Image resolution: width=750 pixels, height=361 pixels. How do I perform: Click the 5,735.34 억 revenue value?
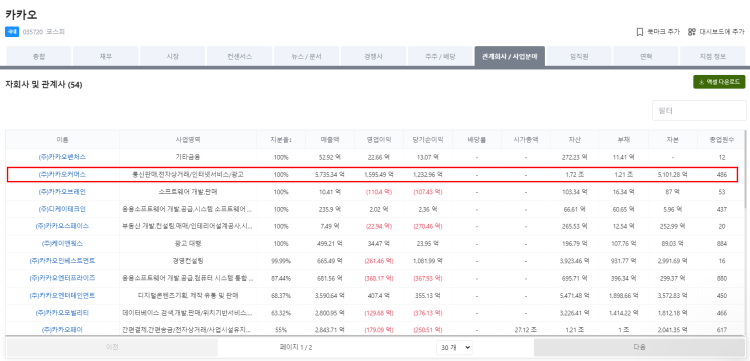330,175
